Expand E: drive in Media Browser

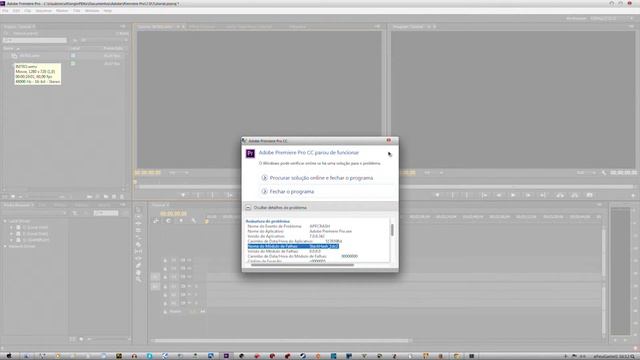12,234
